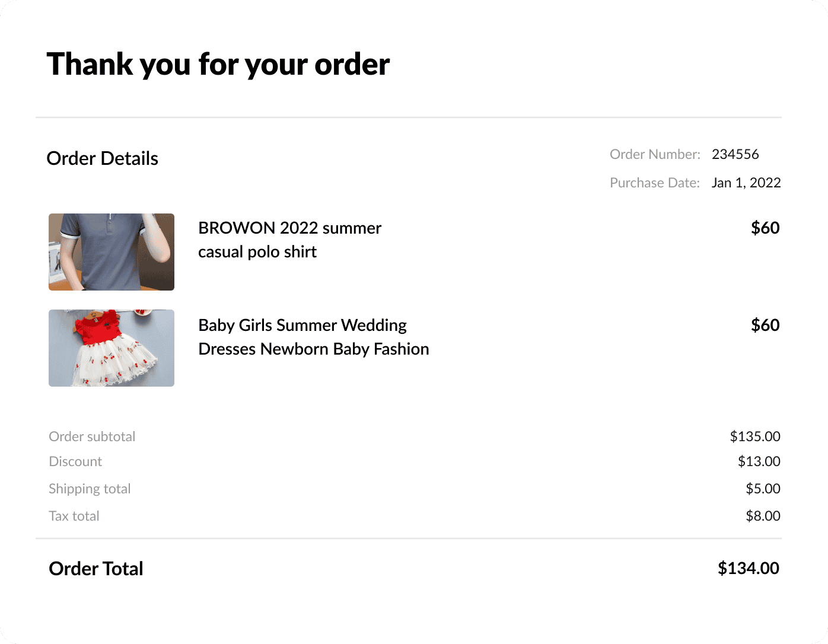Click the polo shirt $60 price
Screen dimensions: 828x644
pyautogui.click(x=765, y=228)
